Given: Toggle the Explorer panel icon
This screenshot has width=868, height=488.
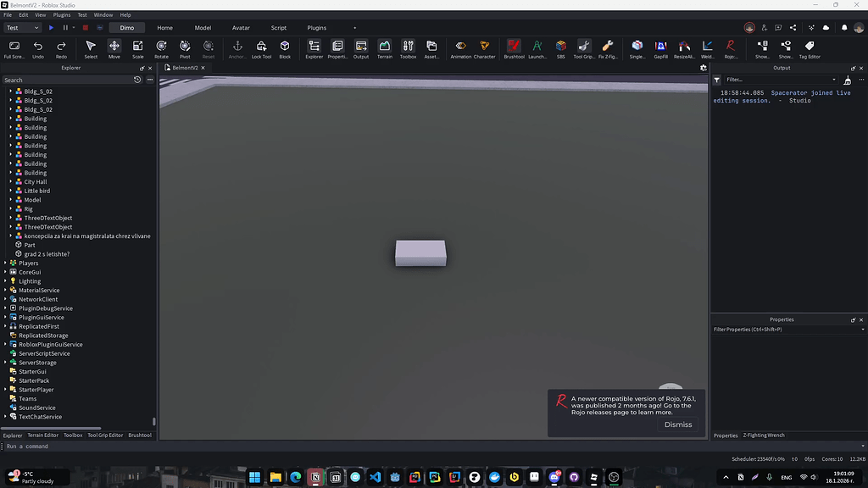Looking at the screenshot, I should tap(314, 48).
